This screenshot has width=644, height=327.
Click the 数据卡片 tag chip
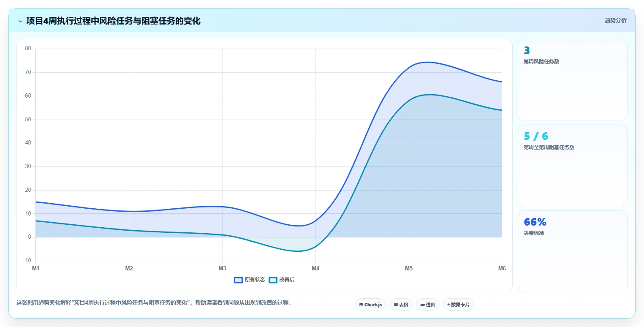point(458,305)
